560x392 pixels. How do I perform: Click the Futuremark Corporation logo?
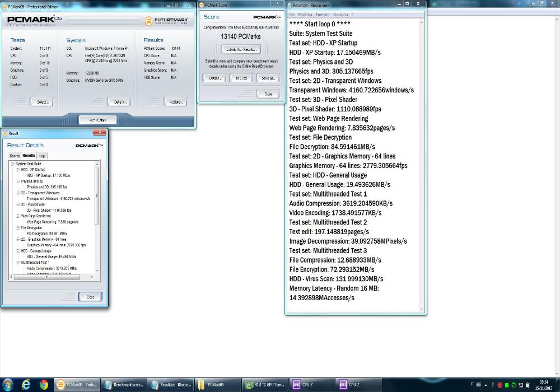pos(166,21)
